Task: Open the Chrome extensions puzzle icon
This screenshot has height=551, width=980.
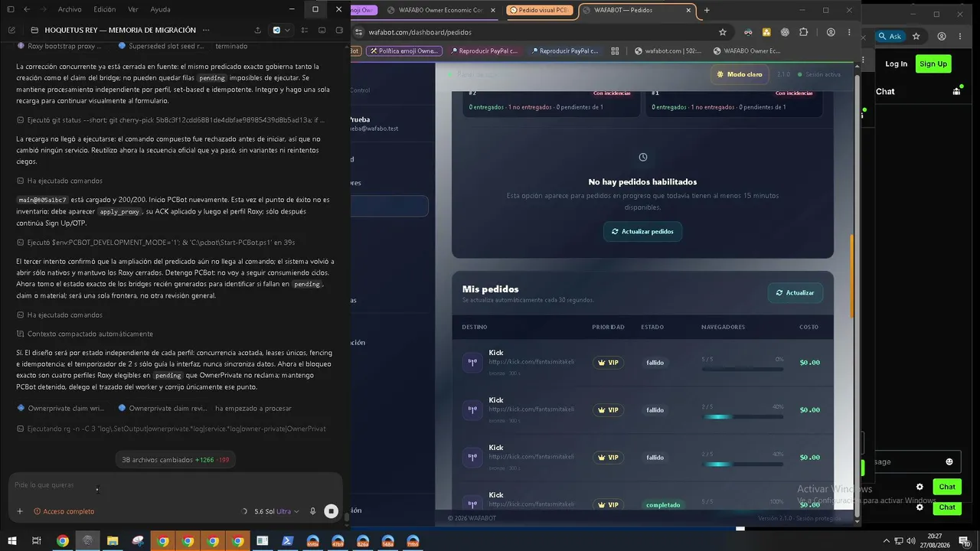Action: [803, 32]
